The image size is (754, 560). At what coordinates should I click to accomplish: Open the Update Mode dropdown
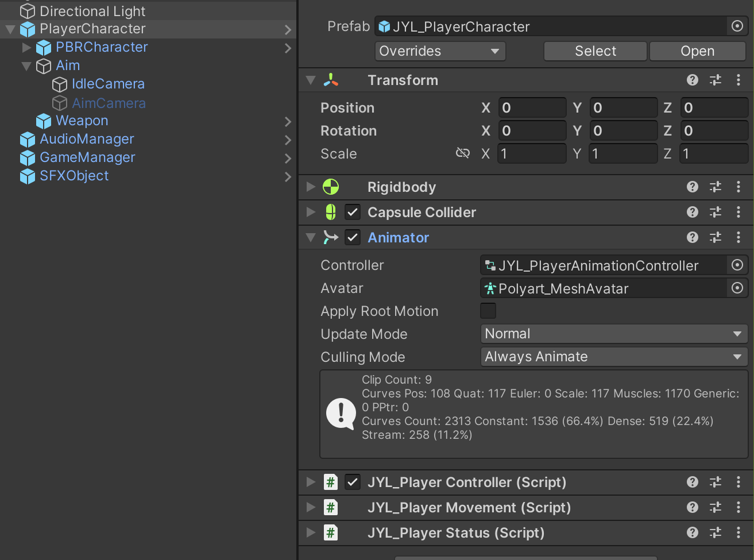614,334
